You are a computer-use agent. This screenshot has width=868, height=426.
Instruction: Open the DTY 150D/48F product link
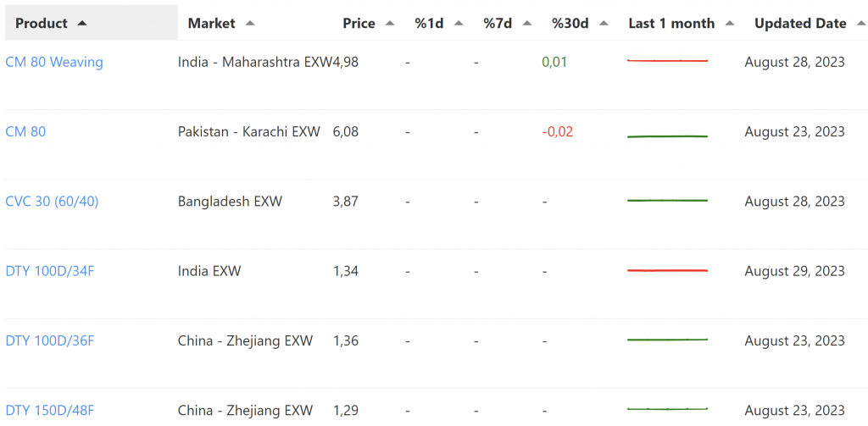(49, 411)
